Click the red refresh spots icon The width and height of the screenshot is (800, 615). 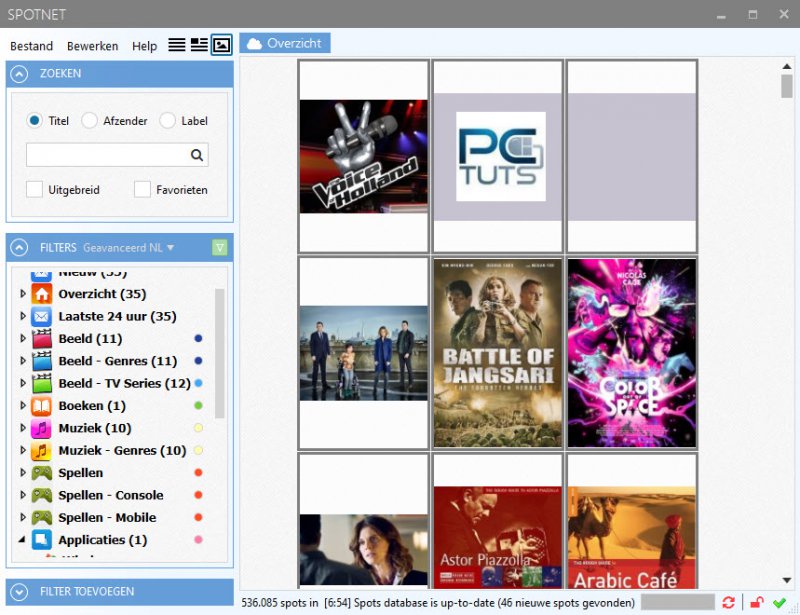(x=728, y=602)
